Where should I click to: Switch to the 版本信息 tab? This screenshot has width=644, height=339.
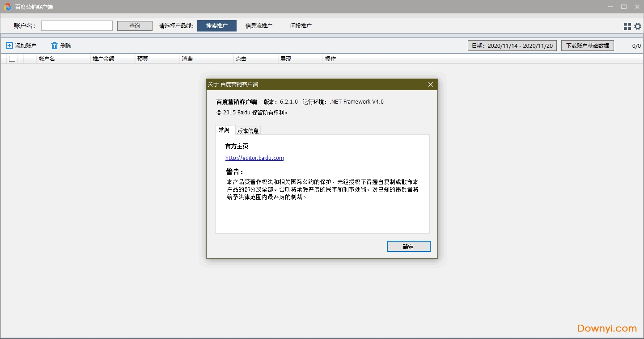[x=248, y=130]
